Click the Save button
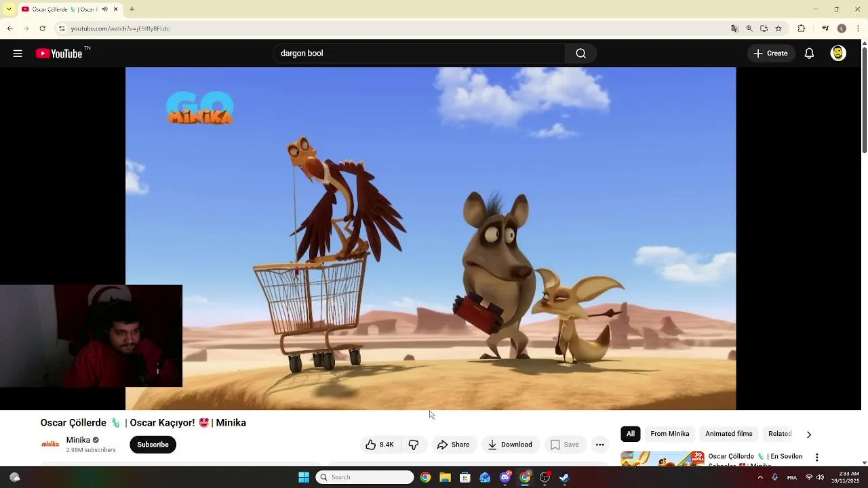 click(565, 445)
